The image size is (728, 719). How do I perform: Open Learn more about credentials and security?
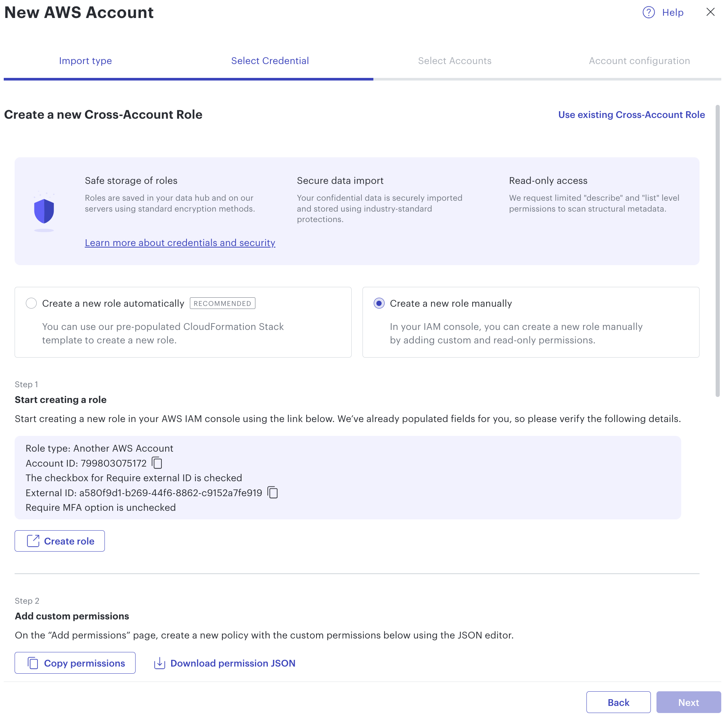coord(180,243)
